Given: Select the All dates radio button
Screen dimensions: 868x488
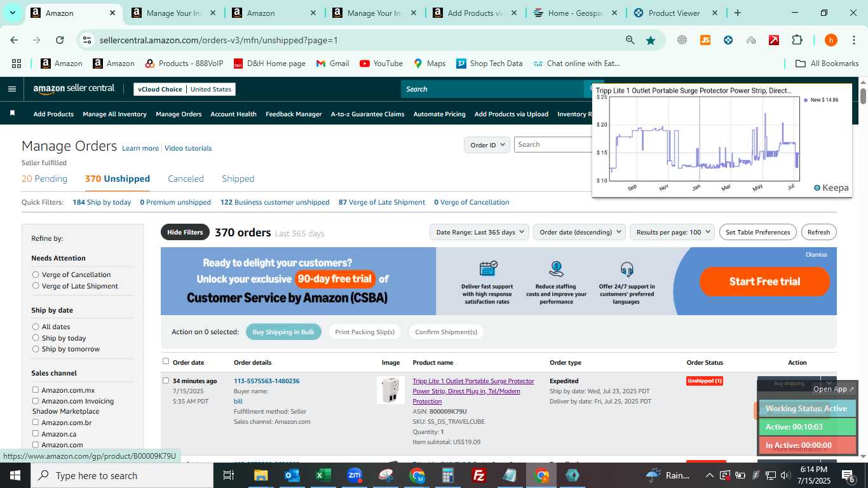Looking at the screenshot, I should [36, 327].
